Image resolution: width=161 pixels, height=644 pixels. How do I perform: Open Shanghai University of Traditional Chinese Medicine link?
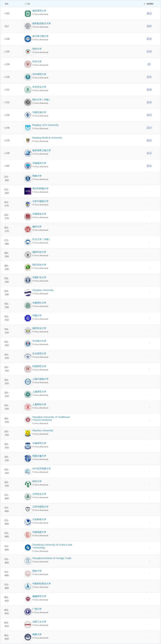pos(51,418)
